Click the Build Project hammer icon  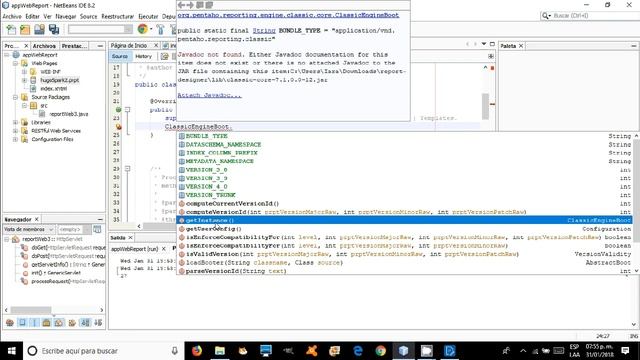pyautogui.click(x=160, y=29)
